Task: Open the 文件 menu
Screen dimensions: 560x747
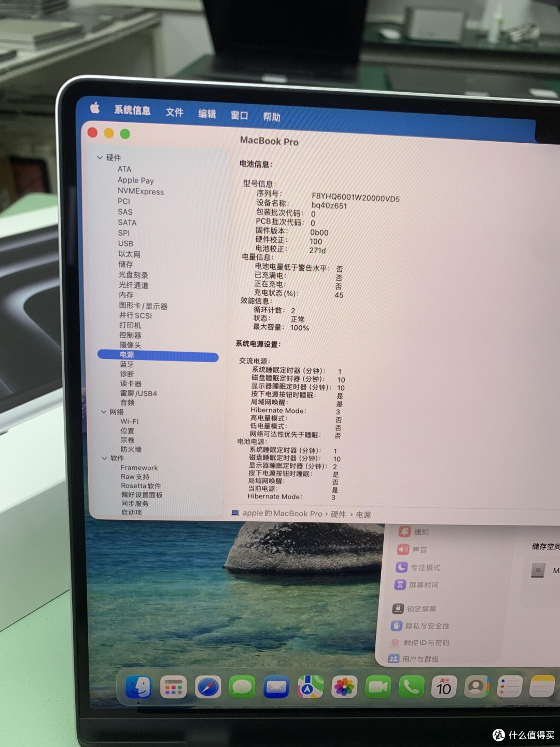Action: 174,112
